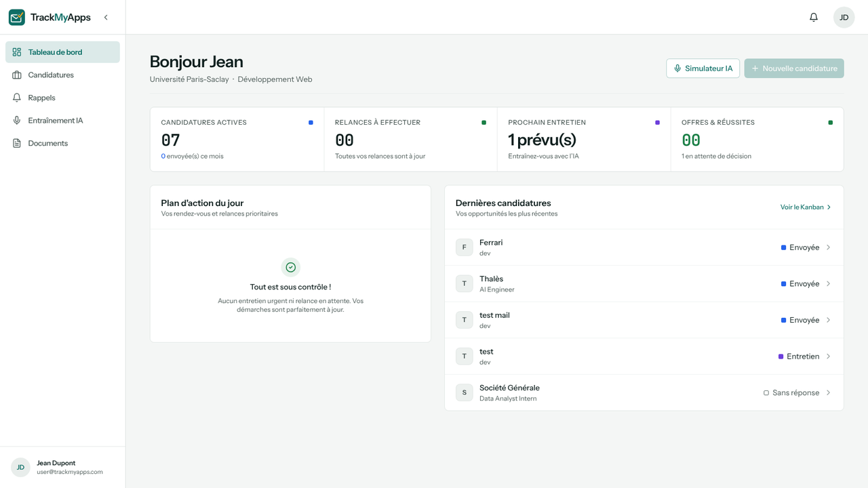Click 'Entraînez-vous avec l'IA' hint text
The height and width of the screenshot is (488, 868).
click(544, 156)
